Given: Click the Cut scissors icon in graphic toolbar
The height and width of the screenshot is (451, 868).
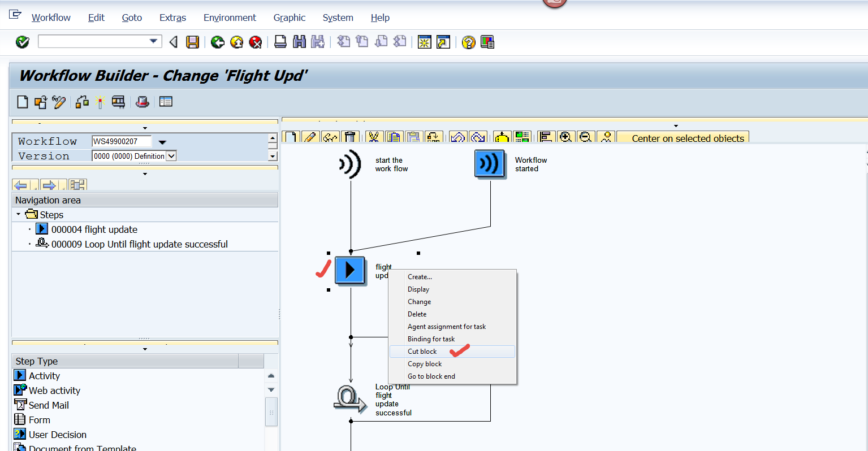Looking at the screenshot, I should (x=374, y=137).
